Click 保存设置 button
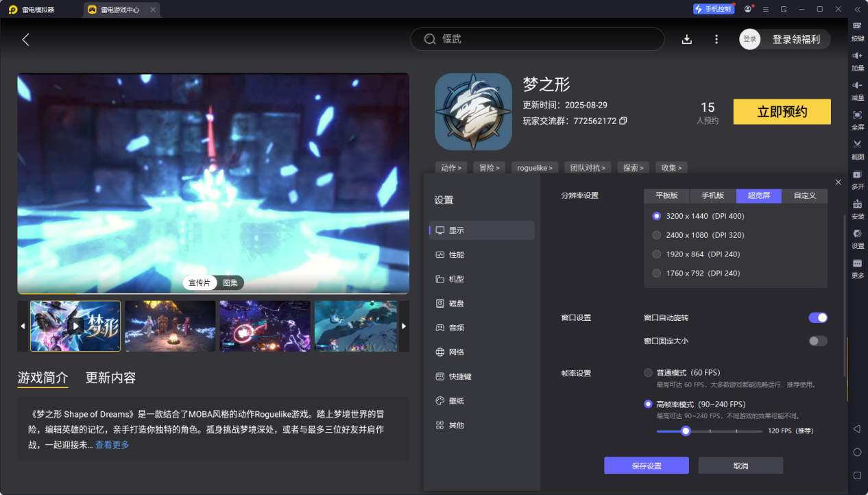The height and width of the screenshot is (495, 868). coord(647,466)
